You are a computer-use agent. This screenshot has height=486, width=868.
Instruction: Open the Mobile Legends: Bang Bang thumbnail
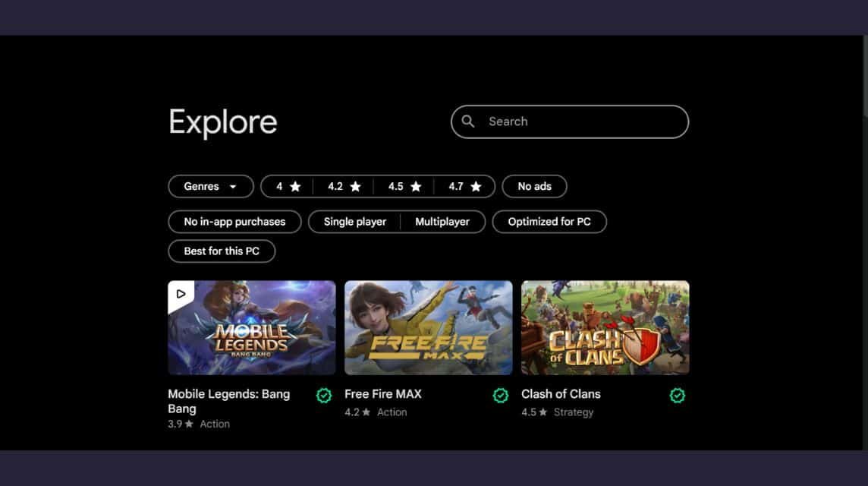click(252, 328)
